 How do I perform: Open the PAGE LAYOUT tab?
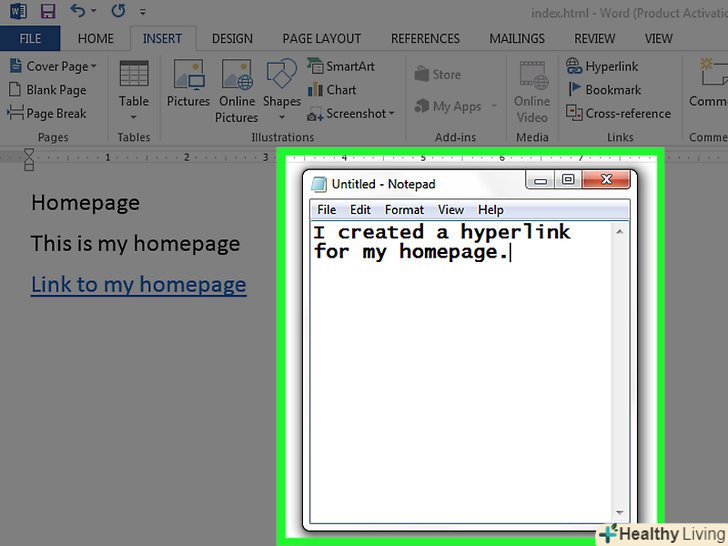click(x=322, y=39)
